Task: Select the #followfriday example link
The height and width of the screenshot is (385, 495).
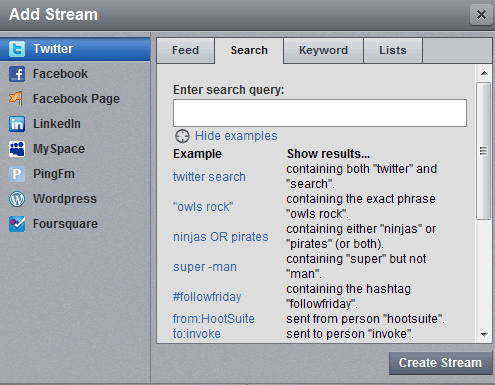Action: tap(207, 297)
